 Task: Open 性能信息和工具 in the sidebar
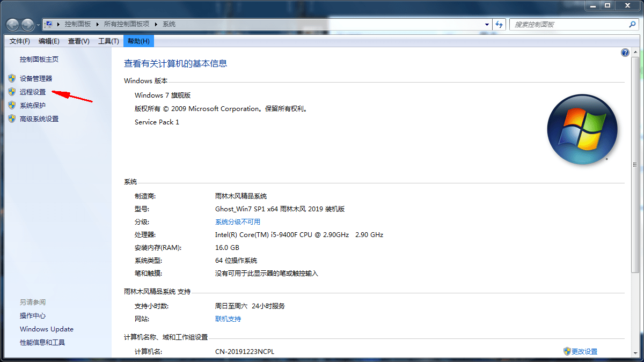pos(42,342)
